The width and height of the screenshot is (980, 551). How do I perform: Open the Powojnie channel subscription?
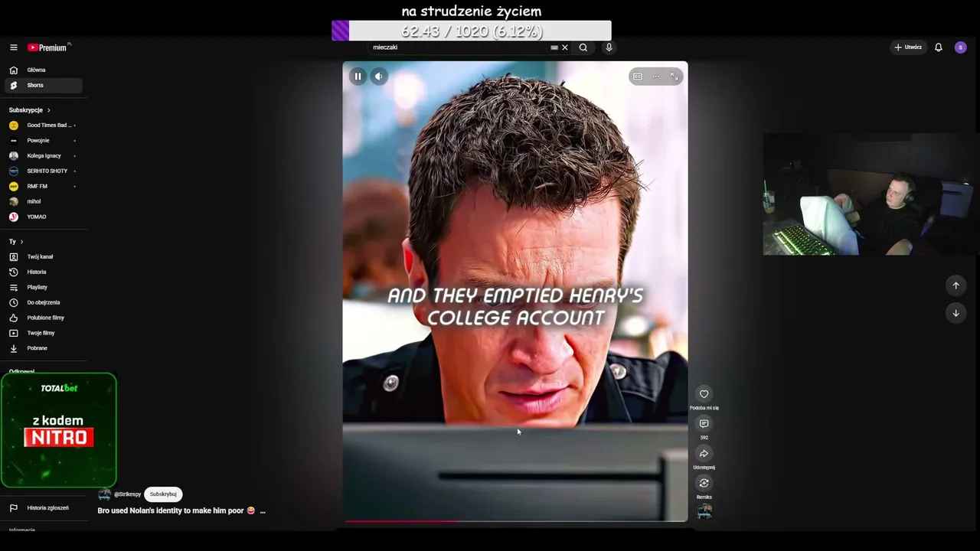pyautogui.click(x=43, y=140)
